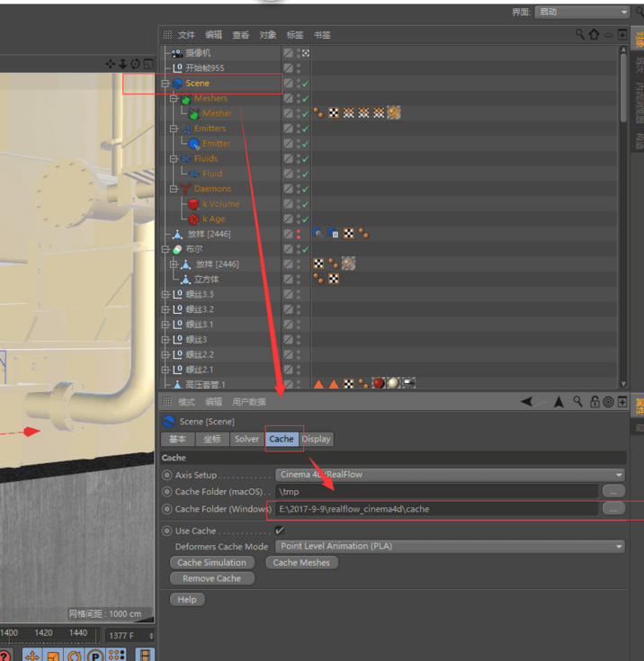Open the 文件 menu in Object Manager

[x=186, y=35]
